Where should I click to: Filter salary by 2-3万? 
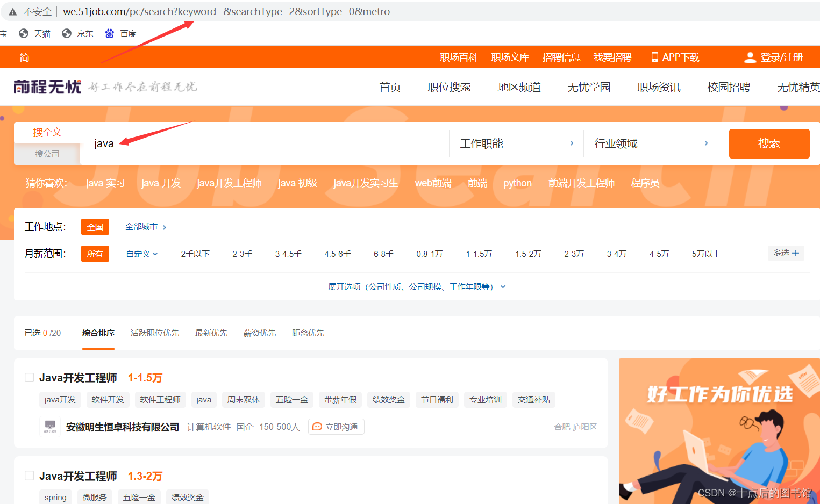[x=574, y=254]
